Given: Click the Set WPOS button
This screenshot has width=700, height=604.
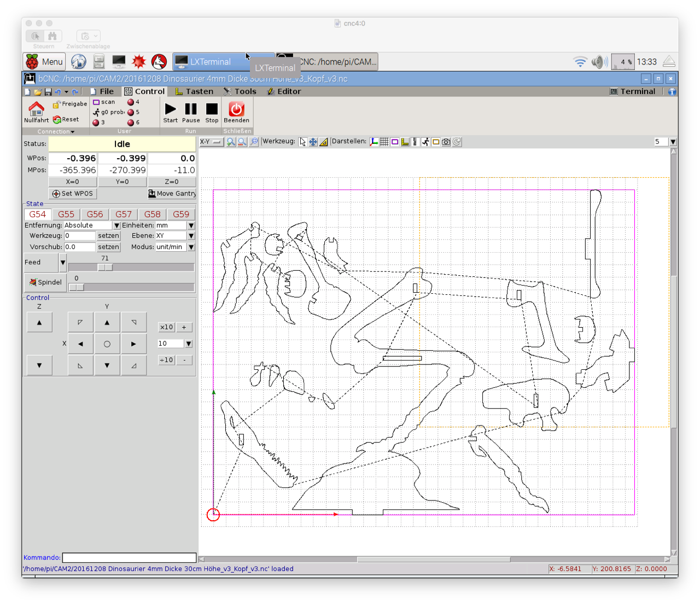Looking at the screenshot, I should tap(73, 194).
